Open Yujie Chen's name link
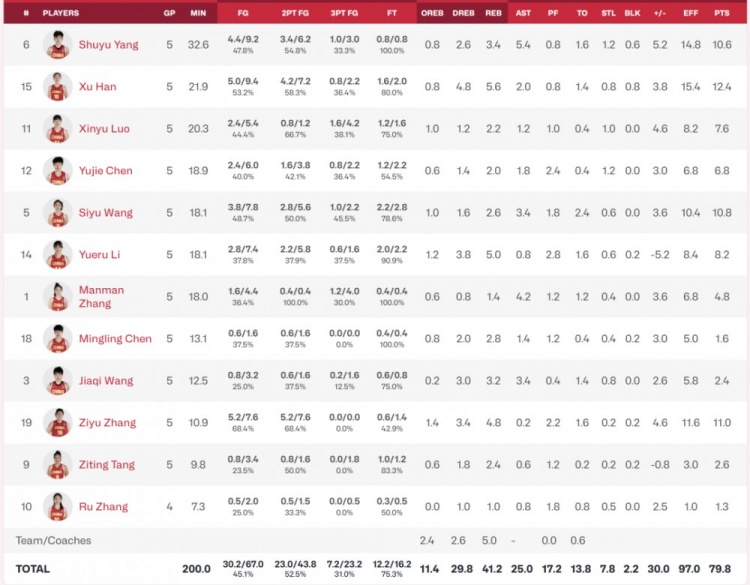Viewport: 750px width, 585px height. click(105, 171)
